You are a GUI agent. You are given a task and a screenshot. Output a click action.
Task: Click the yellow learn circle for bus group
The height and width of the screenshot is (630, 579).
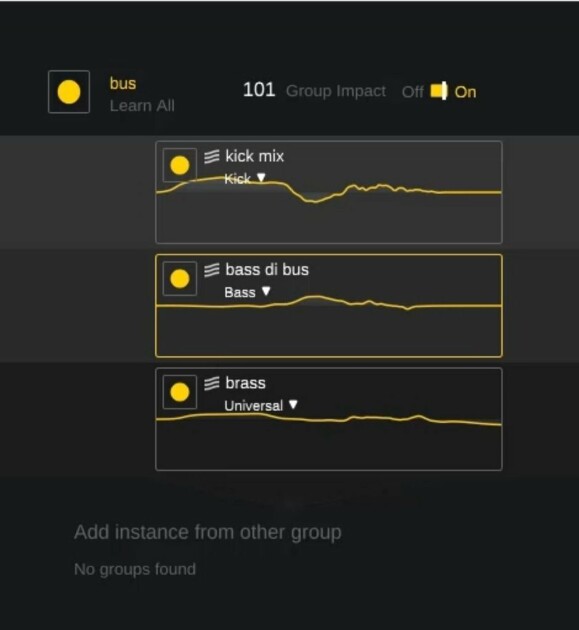(69, 92)
